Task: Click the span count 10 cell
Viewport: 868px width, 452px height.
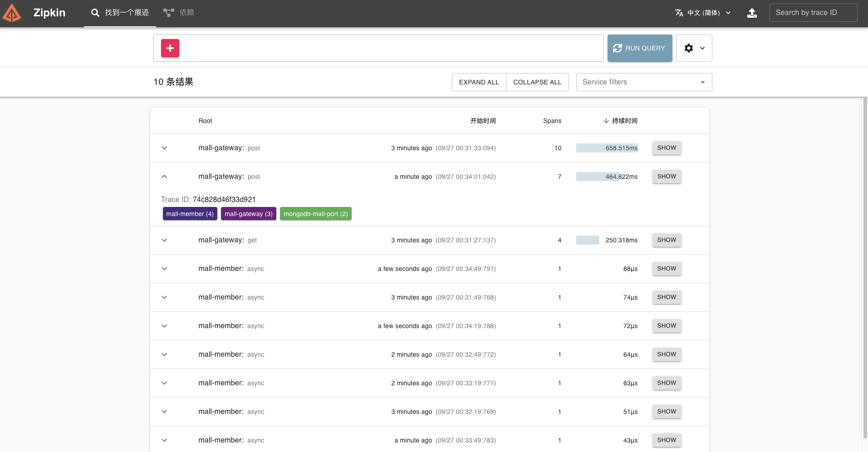Action: [x=558, y=148]
